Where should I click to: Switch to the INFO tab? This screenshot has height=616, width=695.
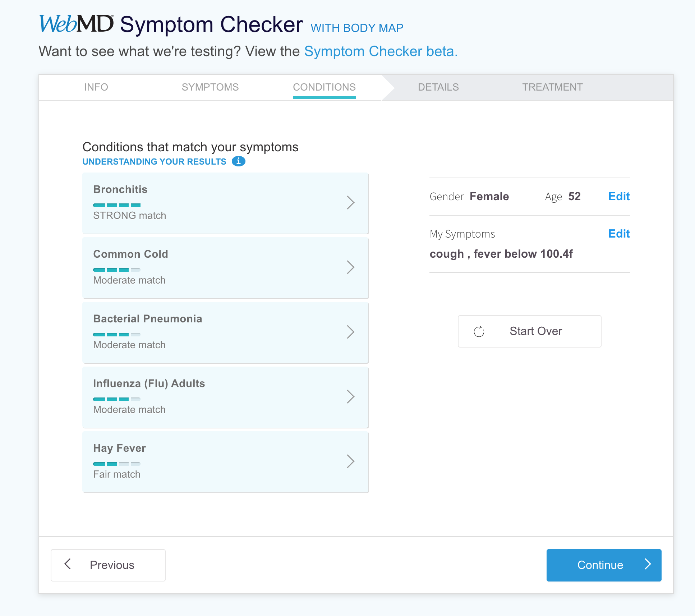pyautogui.click(x=96, y=87)
